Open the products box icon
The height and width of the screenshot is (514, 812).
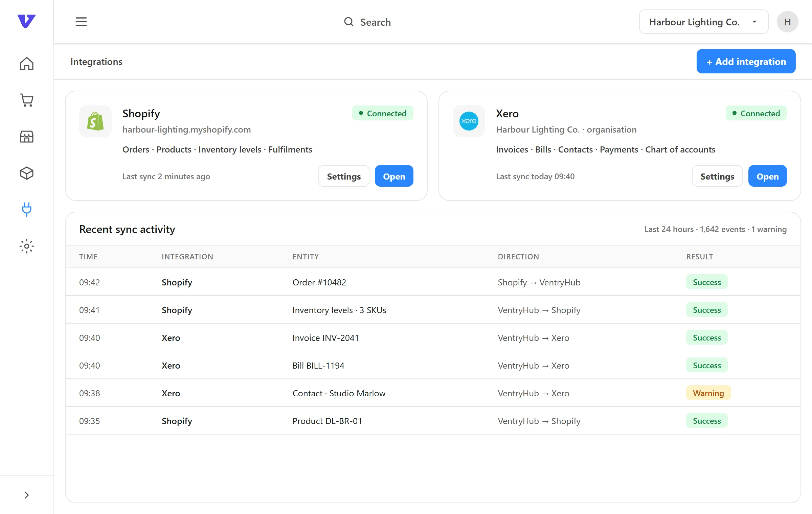pos(27,173)
